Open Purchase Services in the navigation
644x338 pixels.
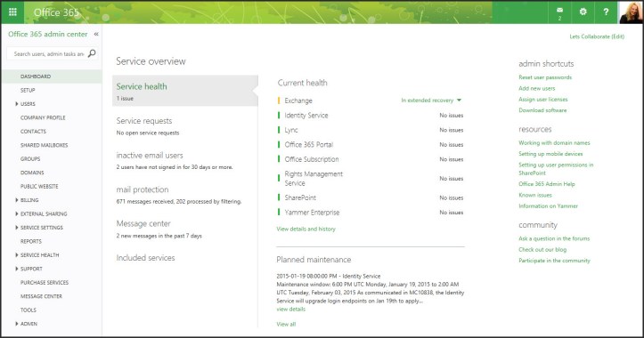point(45,283)
